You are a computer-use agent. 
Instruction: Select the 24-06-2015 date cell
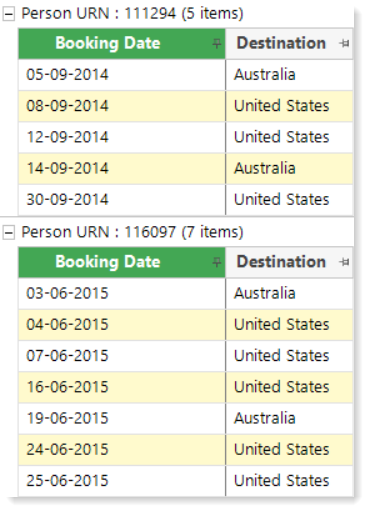[x=122, y=450]
